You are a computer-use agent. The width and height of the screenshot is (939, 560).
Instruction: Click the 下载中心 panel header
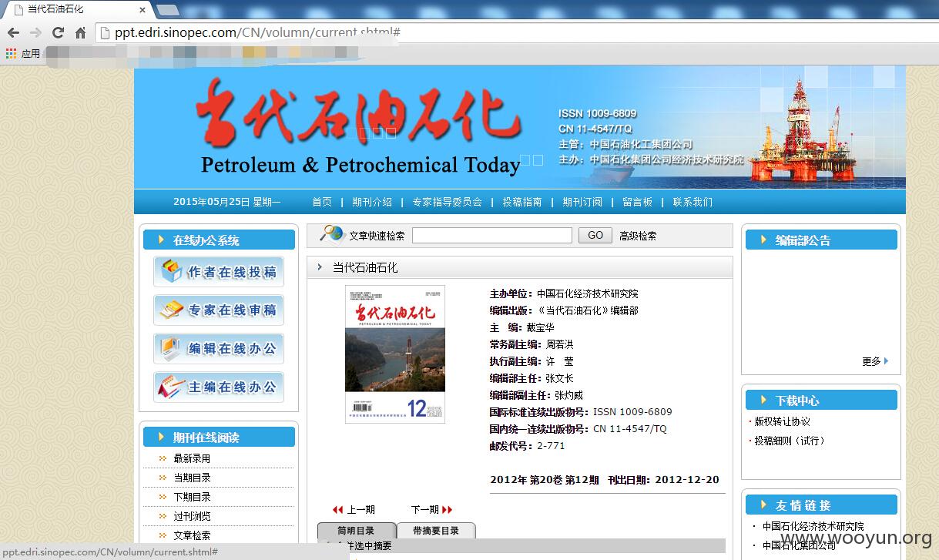point(821,400)
